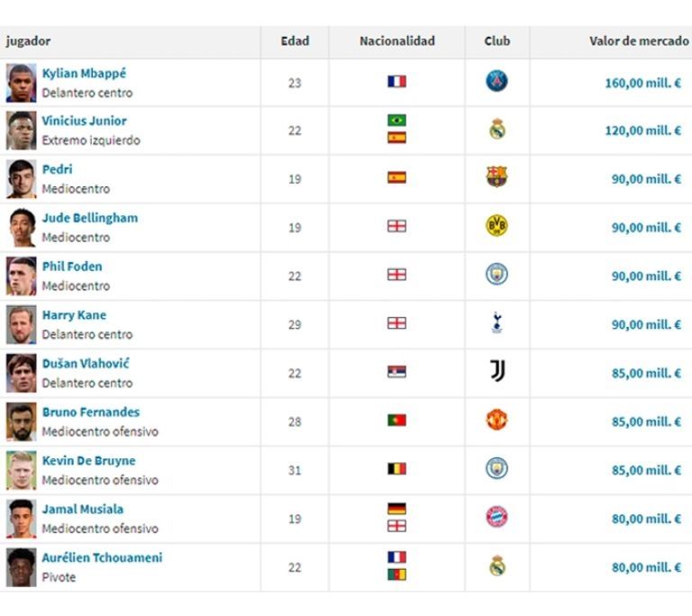The image size is (692, 616).
Task: Click the Serbia flag in Vlahović's row
Action: tap(396, 372)
